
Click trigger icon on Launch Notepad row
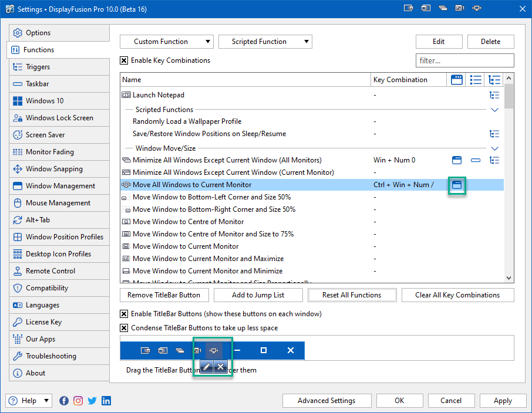[x=494, y=95]
